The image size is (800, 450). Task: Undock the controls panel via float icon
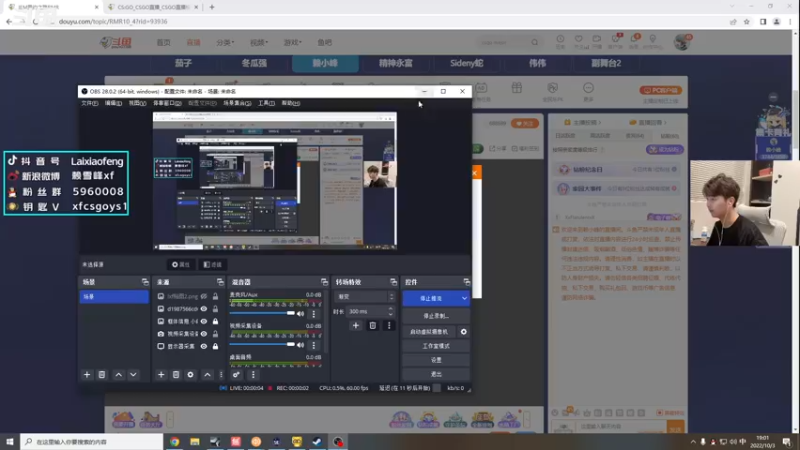pos(466,282)
